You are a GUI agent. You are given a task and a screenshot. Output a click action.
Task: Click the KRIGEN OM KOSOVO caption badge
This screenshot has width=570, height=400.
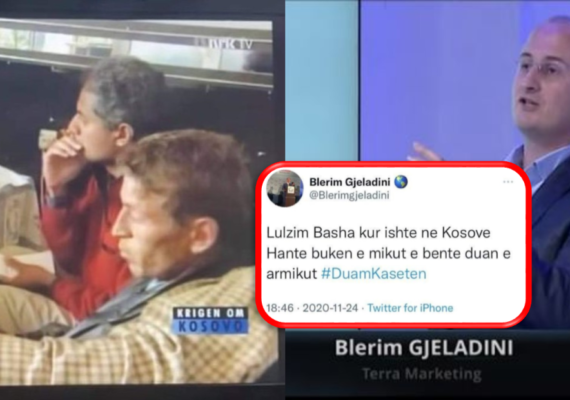click(210, 320)
